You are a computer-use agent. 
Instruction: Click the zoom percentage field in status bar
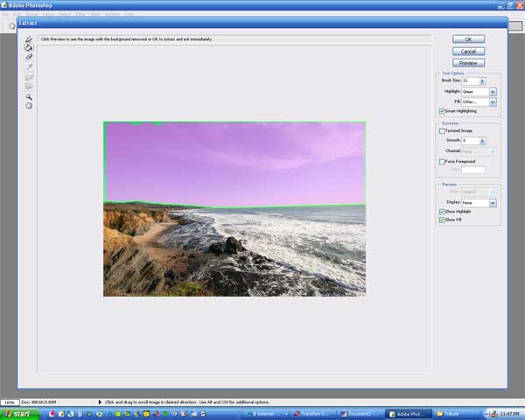pyautogui.click(x=10, y=402)
